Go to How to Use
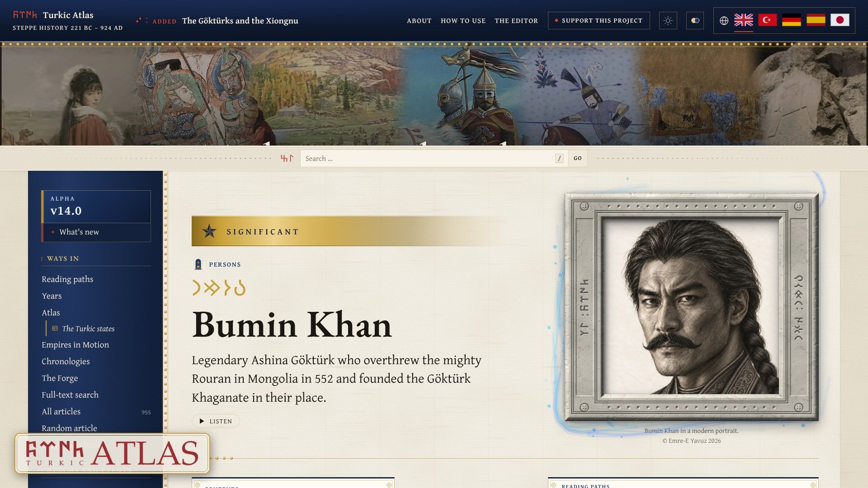The height and width of the screenshot is (488, 868). pyautogui.click(x=463, y=21)
